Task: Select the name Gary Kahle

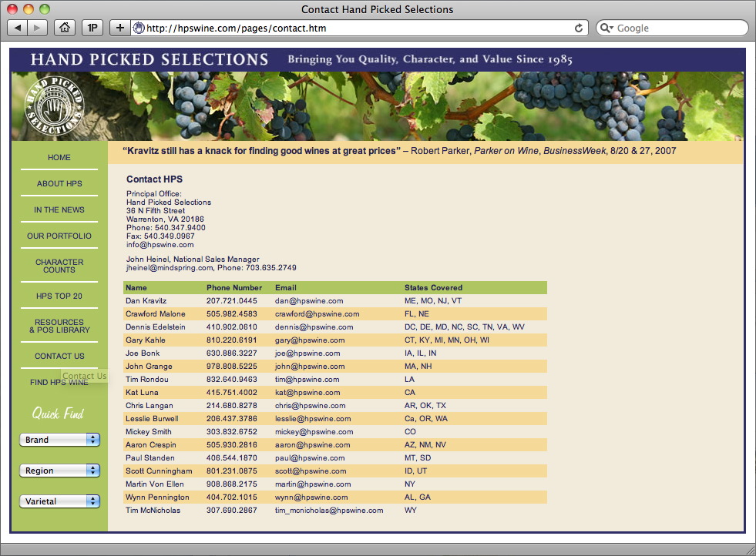Action: 145,340
